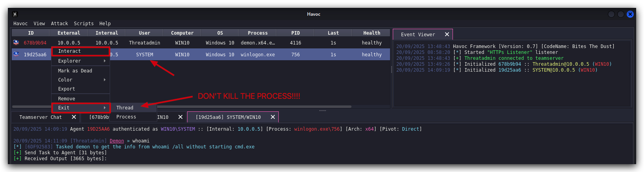Click the SYSTEM user cell
The image size is (644, 172).
[144, 55]
